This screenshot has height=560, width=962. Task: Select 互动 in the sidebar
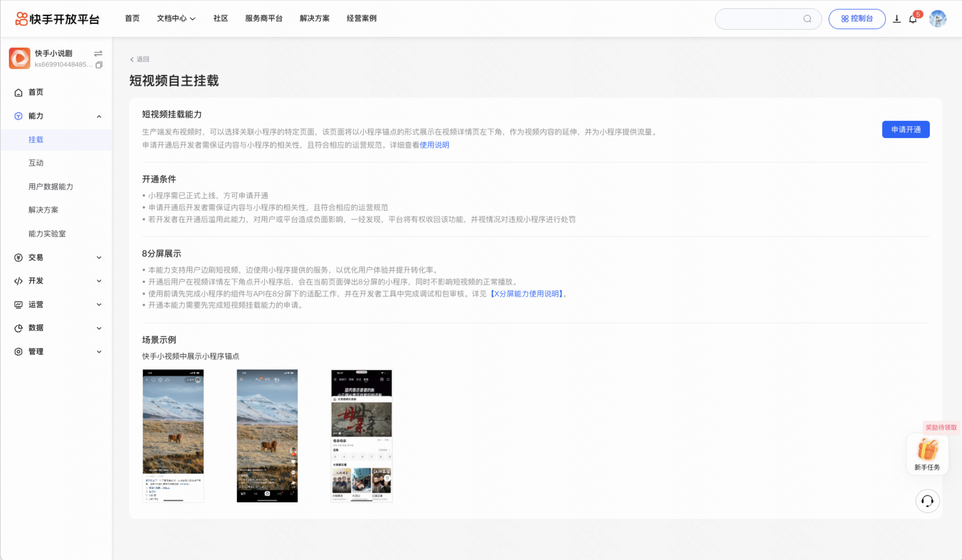click(x=36, y=163)
